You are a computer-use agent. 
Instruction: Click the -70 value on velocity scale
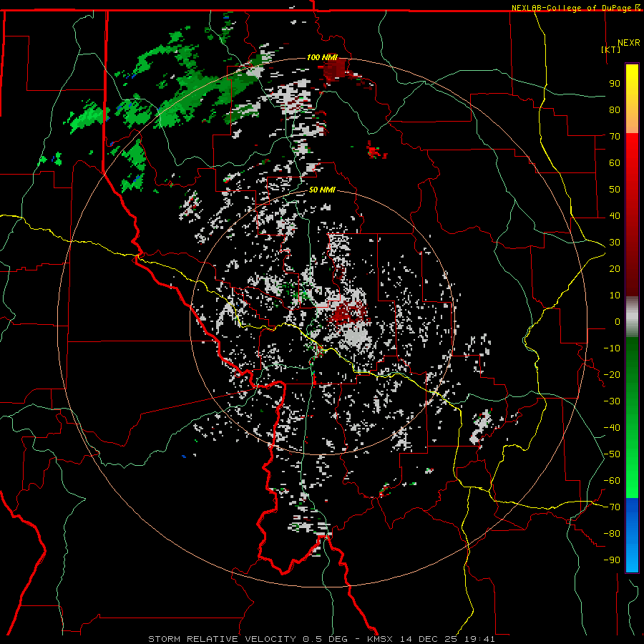point(612,507)
